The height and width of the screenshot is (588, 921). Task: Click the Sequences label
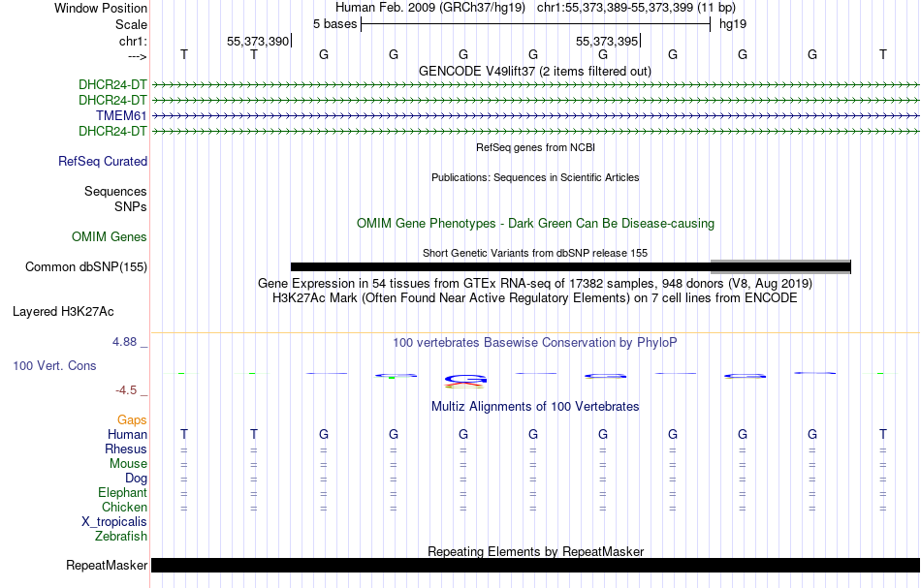115,191
